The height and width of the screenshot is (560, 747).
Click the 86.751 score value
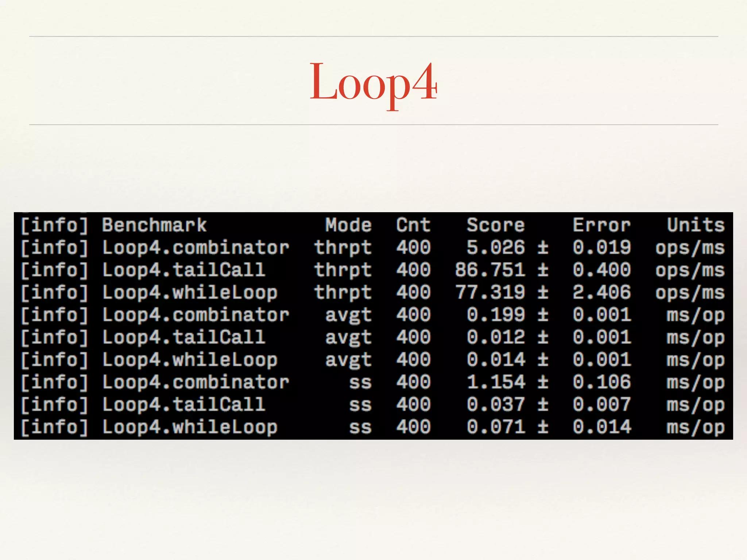click(x=490, y=270)
